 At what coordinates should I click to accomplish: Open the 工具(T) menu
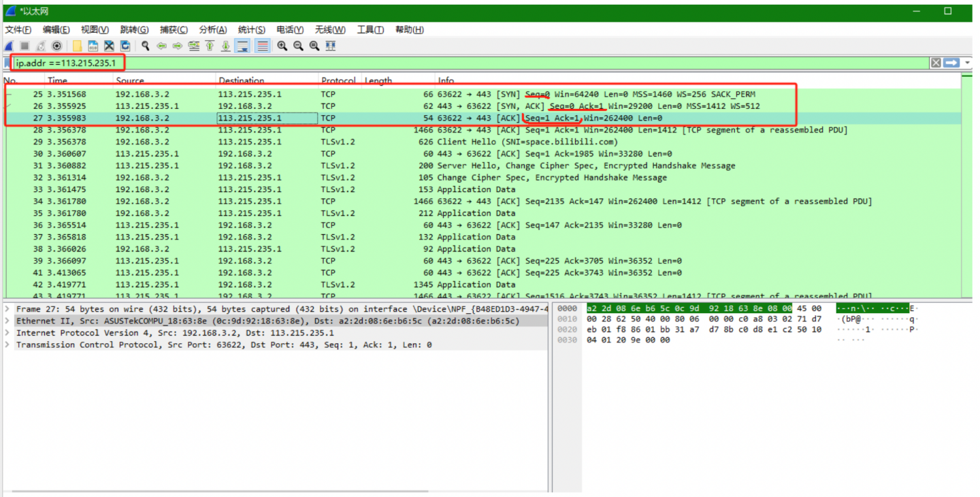370,30
